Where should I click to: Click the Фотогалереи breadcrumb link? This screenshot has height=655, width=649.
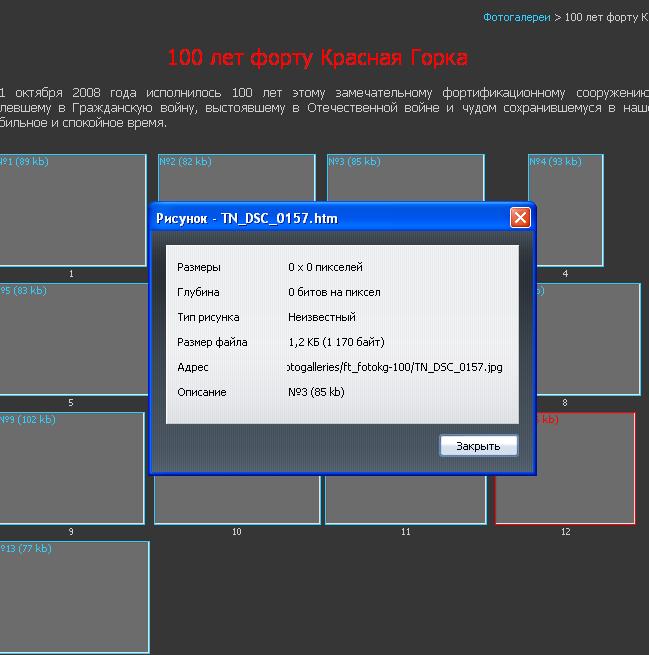point(516,17)
